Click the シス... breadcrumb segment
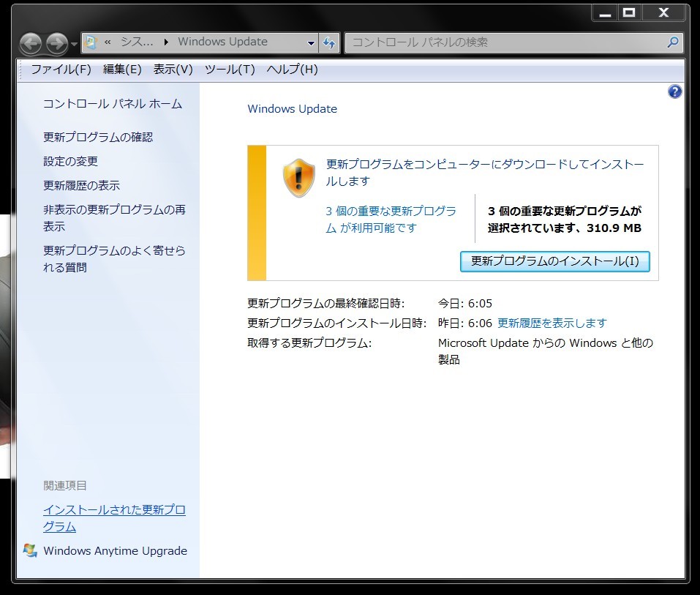700x595 pixels. point(137,42)
